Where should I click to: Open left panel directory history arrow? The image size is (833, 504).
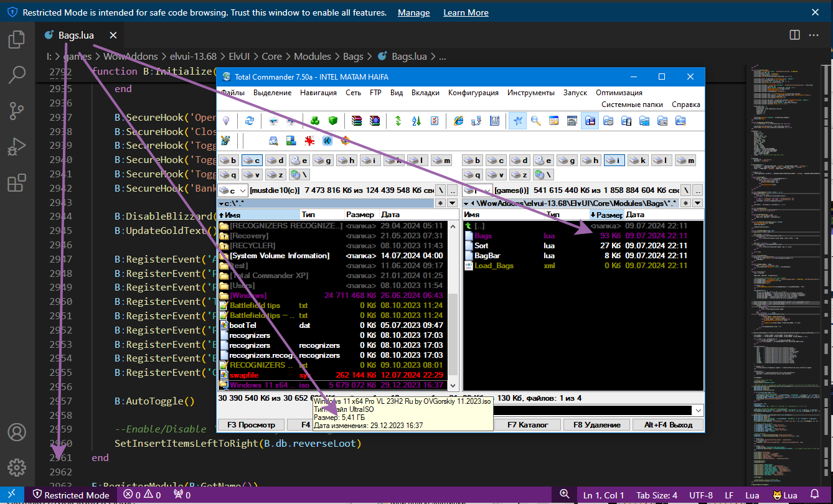(452, 203)
